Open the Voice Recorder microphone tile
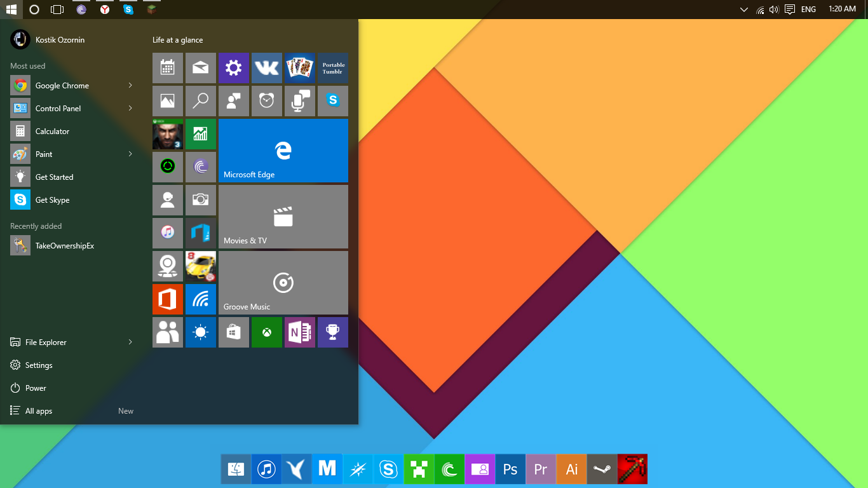 300,101
